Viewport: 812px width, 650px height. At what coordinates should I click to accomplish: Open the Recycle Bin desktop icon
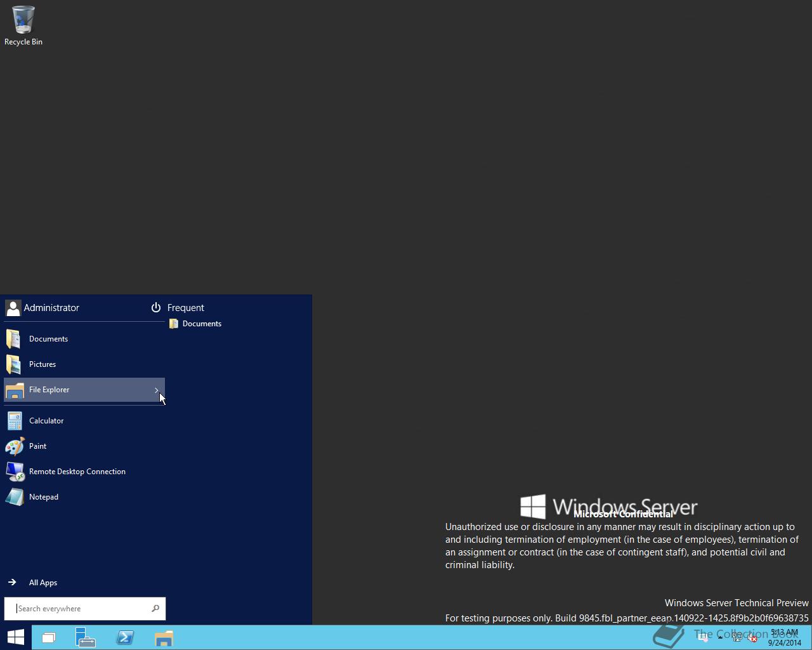23,25
